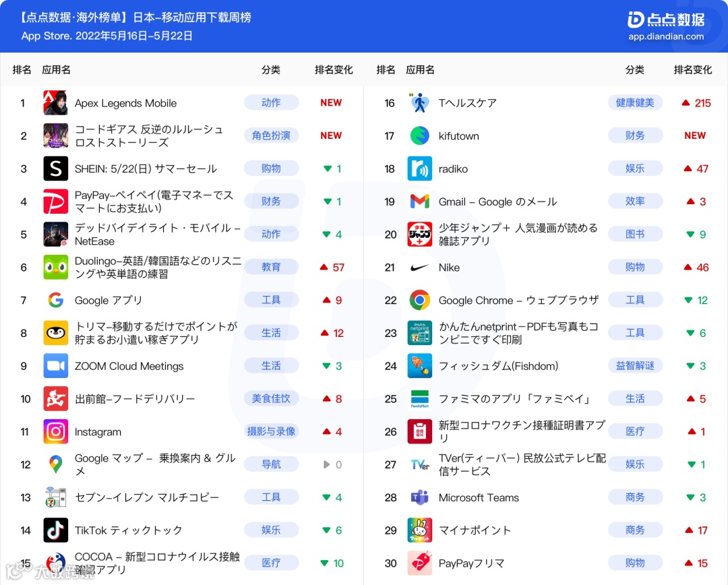Click the 排名变化 header in left table
The height and width of the screenshot is (585, 728).
[x=334, y=70]
